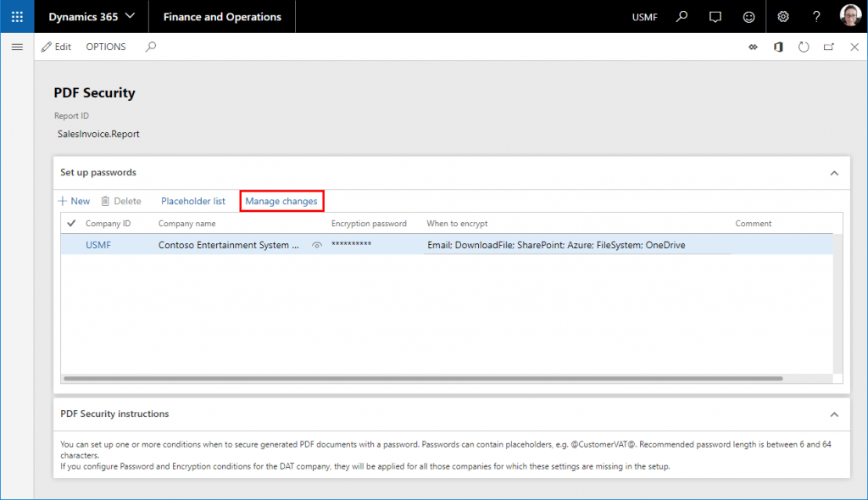Open the Placeholder list
Viewport: 868px width, 500px height.
(193, 201)
